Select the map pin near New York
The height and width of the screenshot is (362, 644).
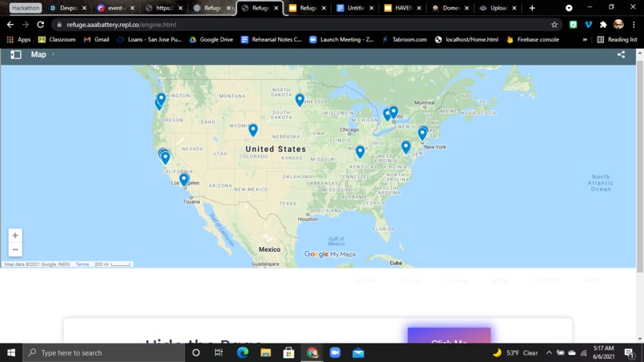coord(422,133)
